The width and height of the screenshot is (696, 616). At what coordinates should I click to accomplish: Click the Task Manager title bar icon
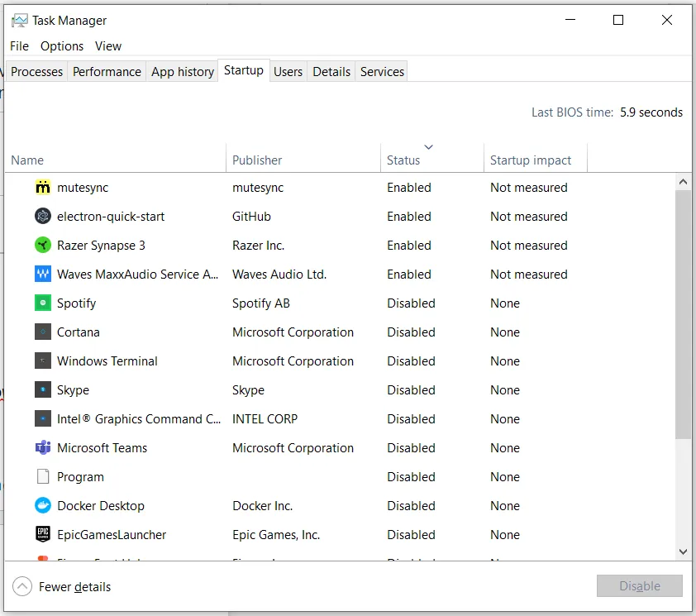(x=20, y=21)
